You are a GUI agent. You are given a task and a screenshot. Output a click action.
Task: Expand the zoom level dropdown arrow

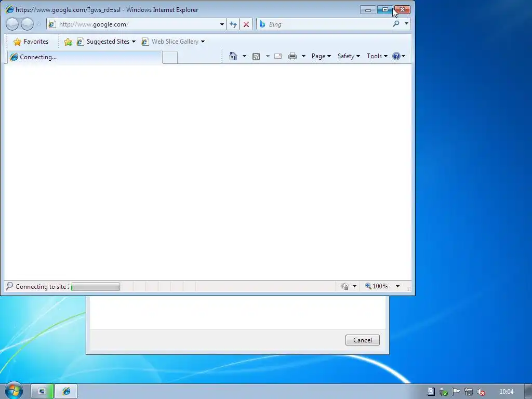point(397,286)
